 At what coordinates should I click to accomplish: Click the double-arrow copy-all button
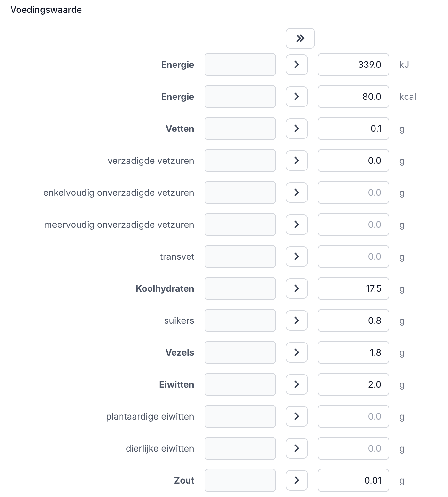pyautogui.click(x=300, y=38)
